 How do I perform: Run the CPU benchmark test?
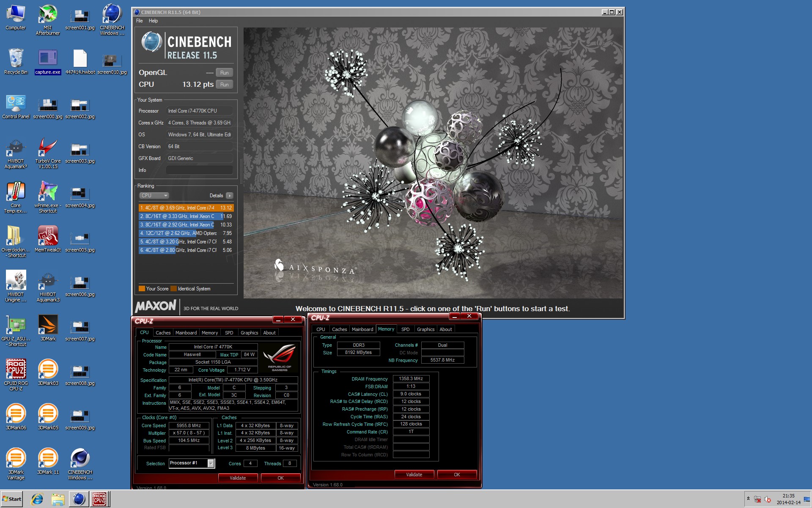(224, 85)
